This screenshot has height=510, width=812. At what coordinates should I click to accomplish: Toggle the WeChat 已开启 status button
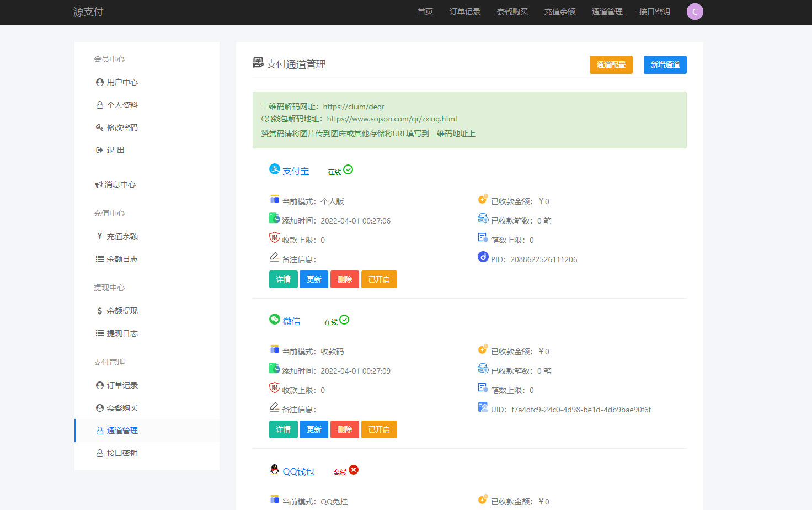point(379,429)
